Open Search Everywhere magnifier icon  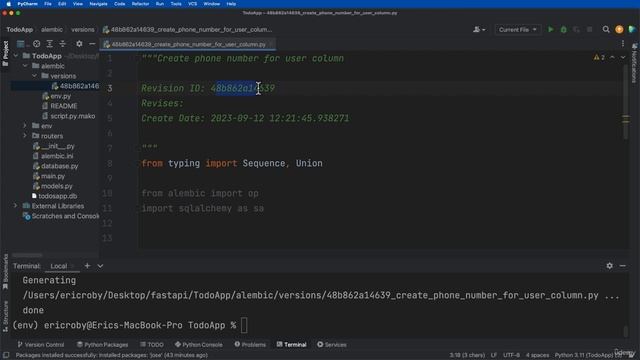pyautogui.click(x=606, y=29)
